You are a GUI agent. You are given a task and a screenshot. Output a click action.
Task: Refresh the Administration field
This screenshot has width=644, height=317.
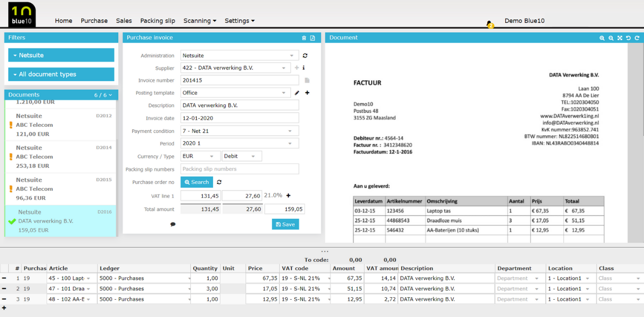click(305, 56)
